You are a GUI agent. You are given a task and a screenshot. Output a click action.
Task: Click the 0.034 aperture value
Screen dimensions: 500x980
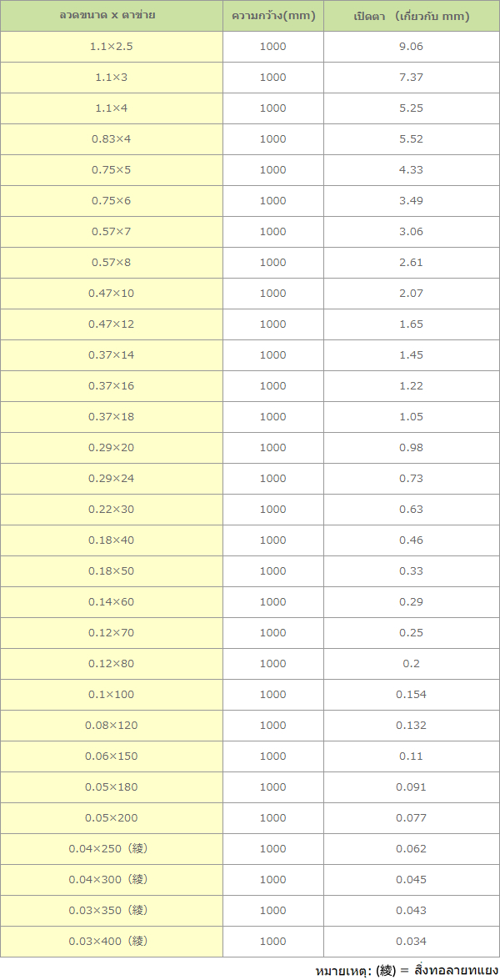coord(411,942)
